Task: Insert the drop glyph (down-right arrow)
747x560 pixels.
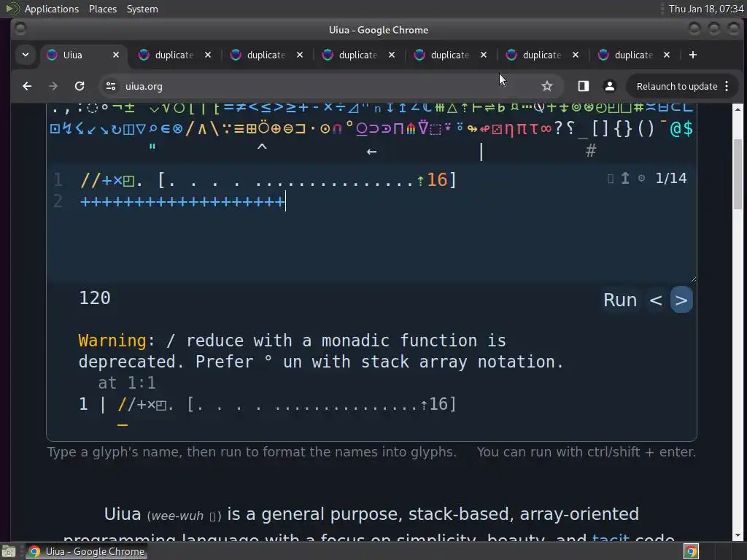Action: (104, 129)
